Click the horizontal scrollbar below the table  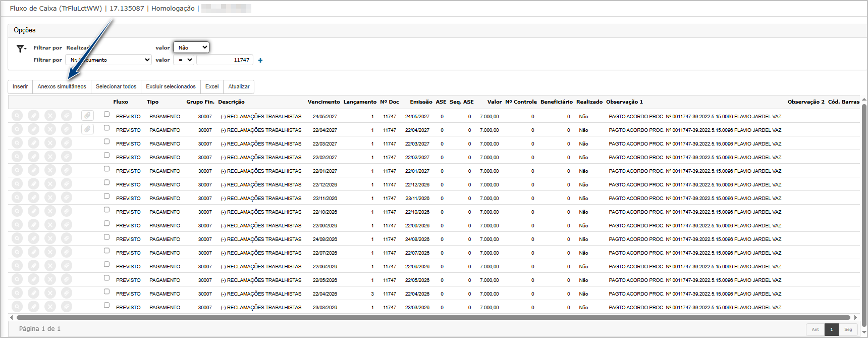coord(433,318)
